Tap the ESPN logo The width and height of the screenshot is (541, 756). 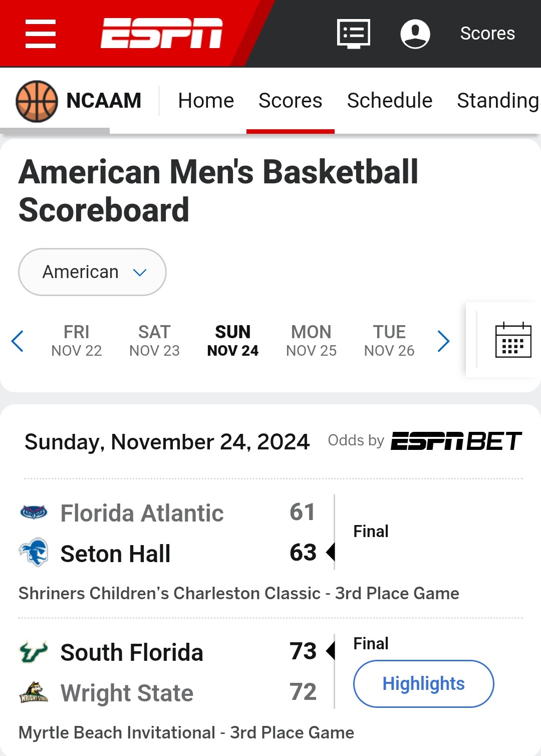[161, 33]
